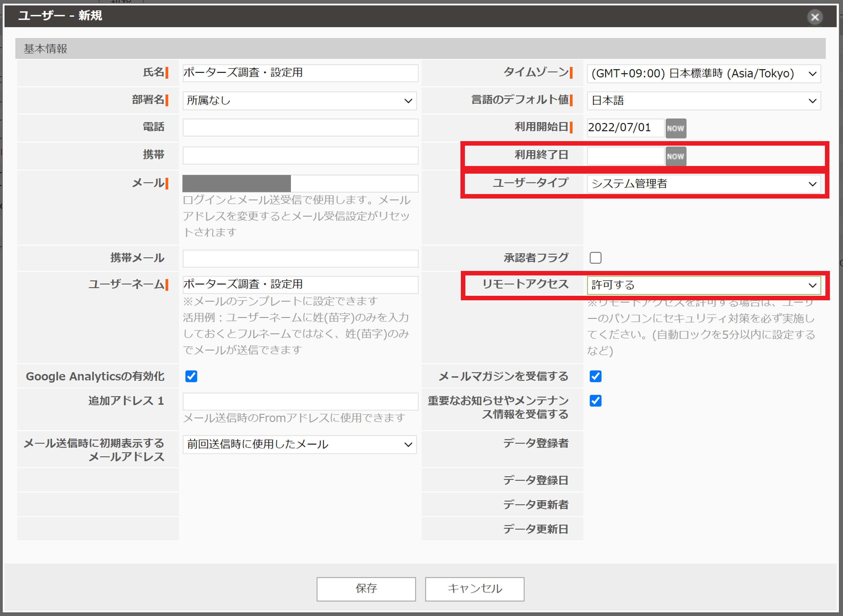Click the データ登録者 label
The image size is (843, 616).
[x=536, y=443]
